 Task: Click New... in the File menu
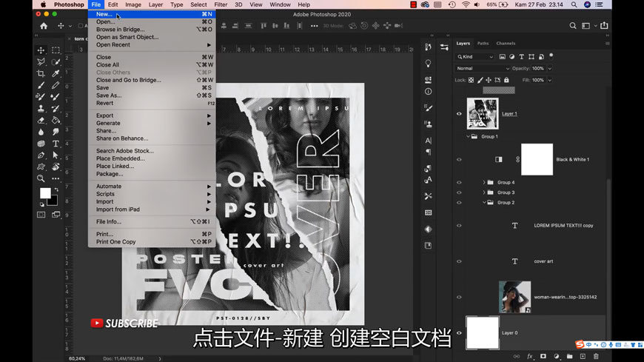(104, 14)
